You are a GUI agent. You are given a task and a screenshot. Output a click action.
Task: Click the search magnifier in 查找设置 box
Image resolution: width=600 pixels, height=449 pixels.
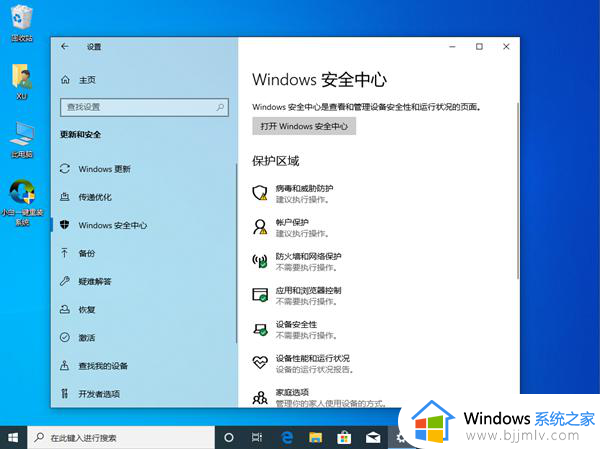tap(220, 107)
